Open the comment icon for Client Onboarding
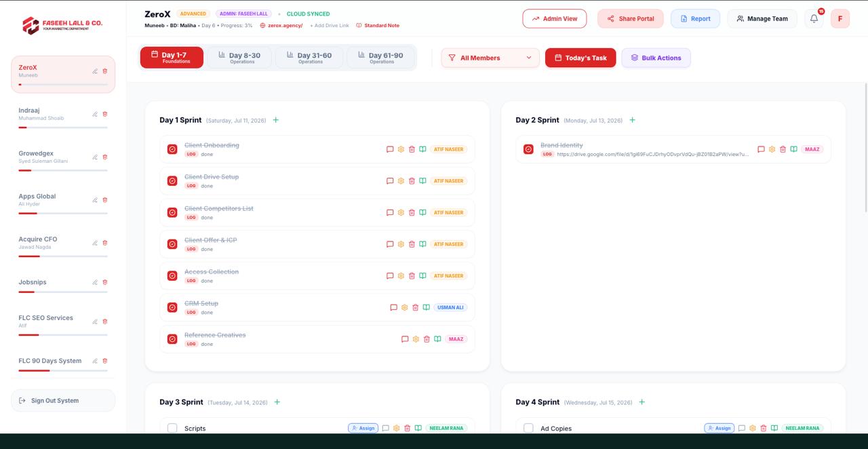The width and height of the screenshot is (868, 449). click(390, 149)
